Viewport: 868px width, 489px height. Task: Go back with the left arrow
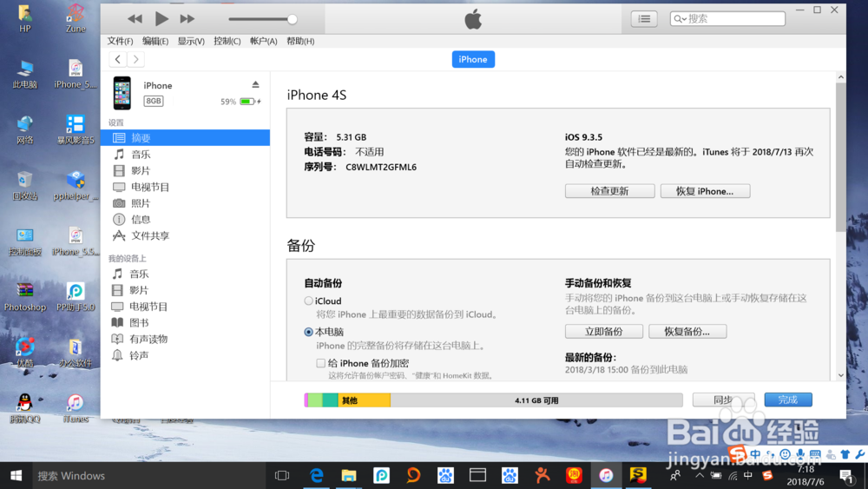tap(117, 59)
